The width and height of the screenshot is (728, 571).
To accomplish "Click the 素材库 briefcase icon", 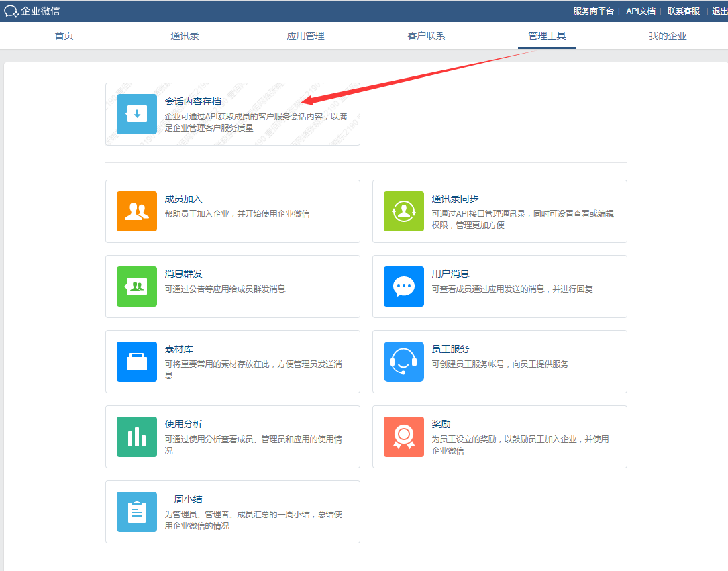I will click(137, 362).
